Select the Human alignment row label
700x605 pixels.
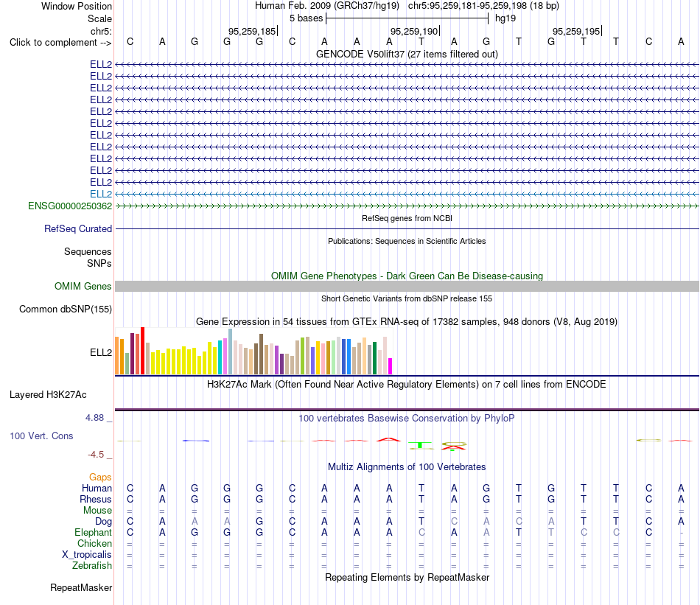point(97,488)
